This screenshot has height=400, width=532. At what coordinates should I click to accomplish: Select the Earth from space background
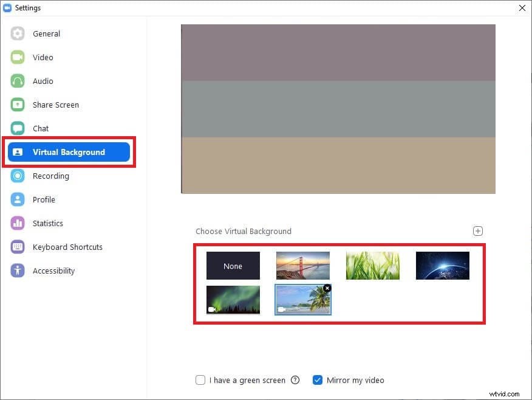(x=442, y=266)
